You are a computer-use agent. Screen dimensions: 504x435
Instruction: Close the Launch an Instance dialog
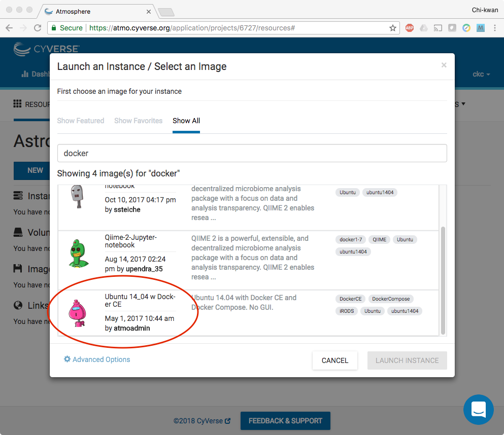pos(444,65)
